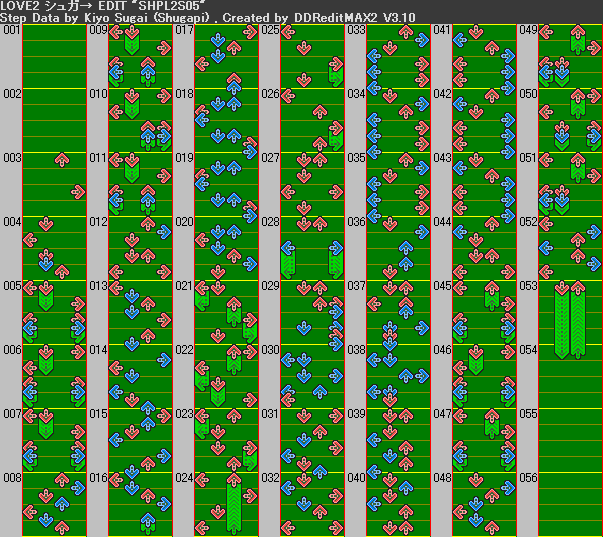
Task: Click the blue left arrow in measure 044
Action: point(460,232)
